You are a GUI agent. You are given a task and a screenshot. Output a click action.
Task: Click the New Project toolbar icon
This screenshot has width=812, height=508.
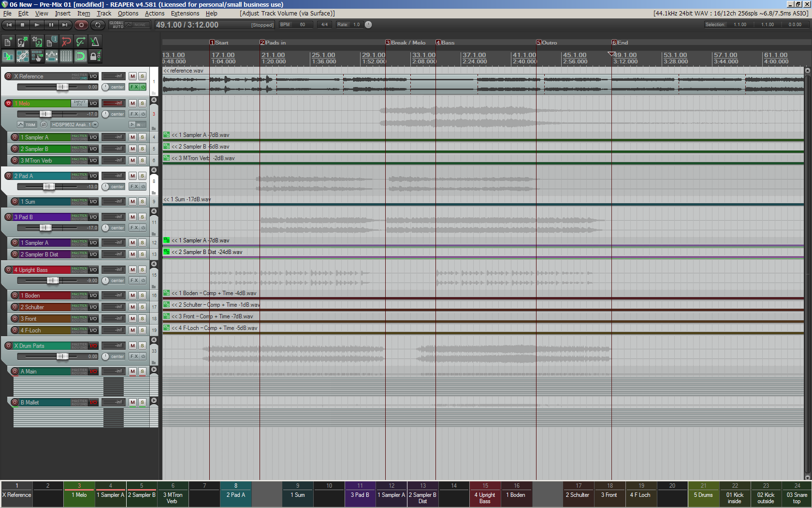(x=8, y=42)
